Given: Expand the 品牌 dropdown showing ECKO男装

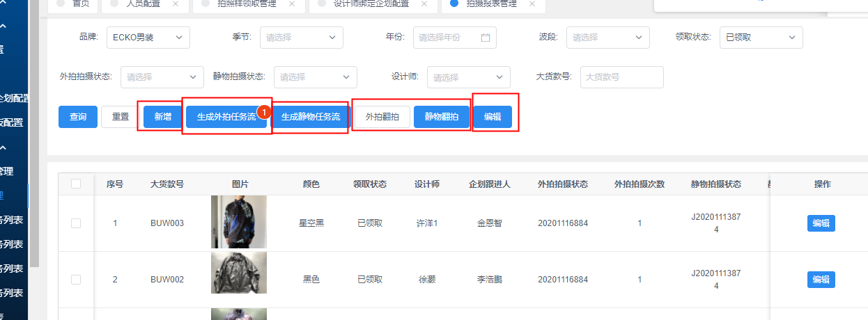Looking at the screenshot, I should (x=148, y=38).
